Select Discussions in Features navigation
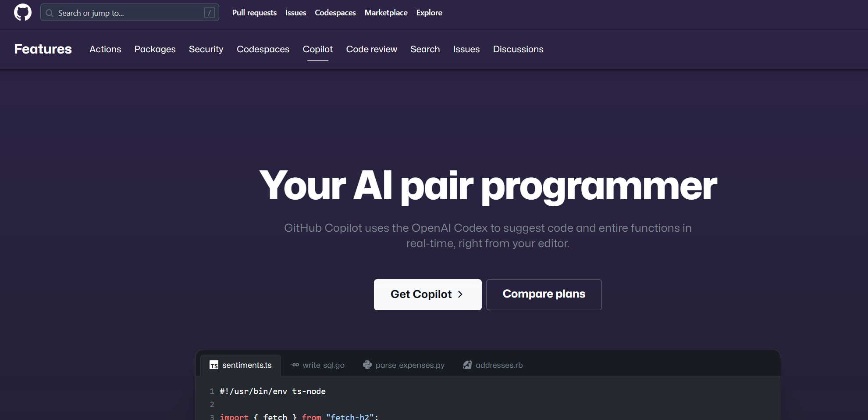The height and width of the screenshot is (420, 868). pyautogui.click(x=518, y=49)
